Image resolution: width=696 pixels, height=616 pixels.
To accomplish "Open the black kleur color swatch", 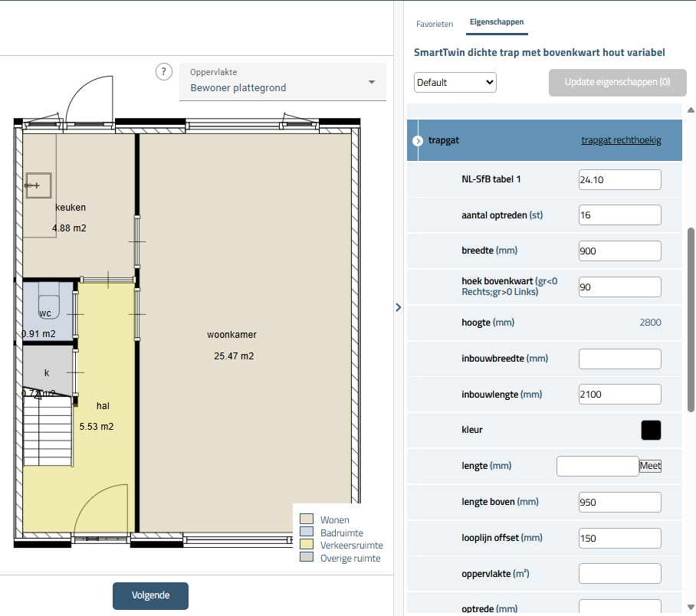I will [x=650, y=430].
